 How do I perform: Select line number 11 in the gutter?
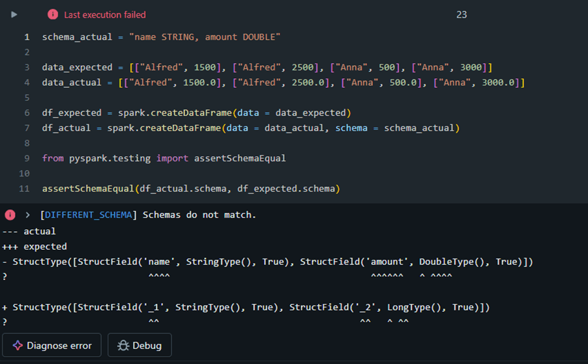(x=24, y=189)
